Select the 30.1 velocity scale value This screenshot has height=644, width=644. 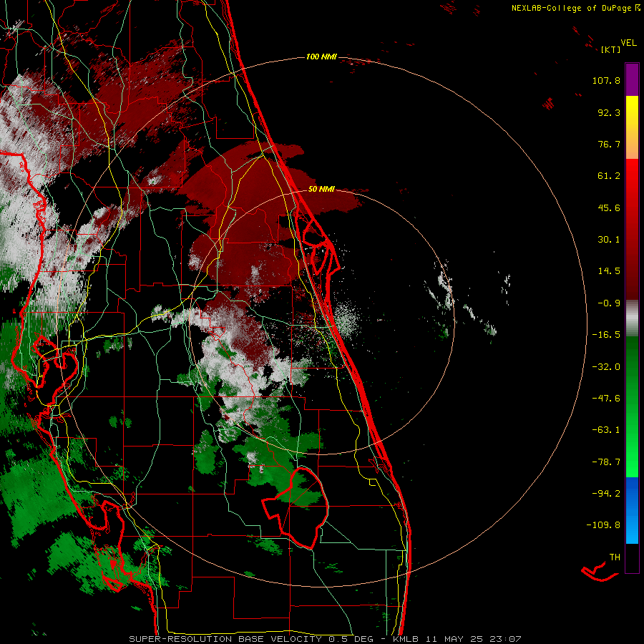click(x=609, y=240)
